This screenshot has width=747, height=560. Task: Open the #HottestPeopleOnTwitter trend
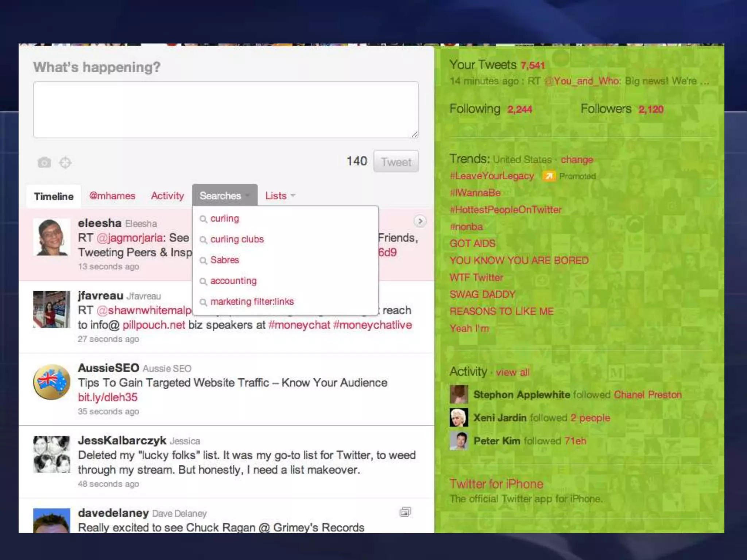click(506, 210)
